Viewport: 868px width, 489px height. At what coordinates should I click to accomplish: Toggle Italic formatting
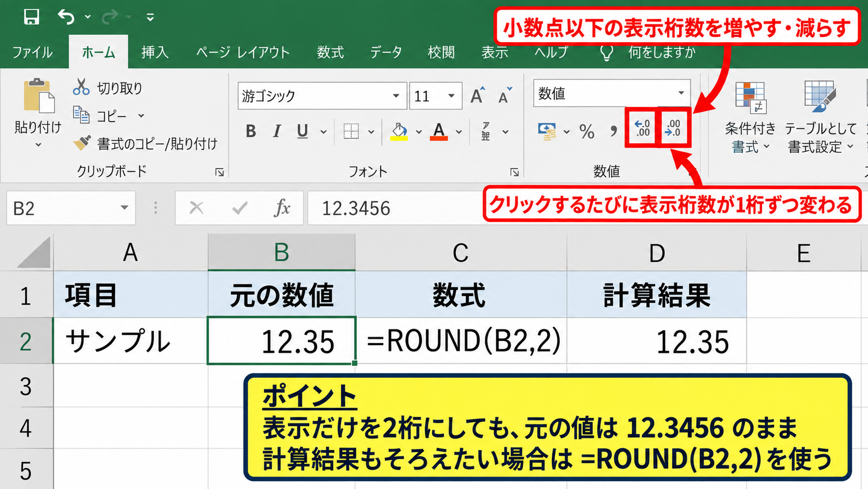[277, 131]
